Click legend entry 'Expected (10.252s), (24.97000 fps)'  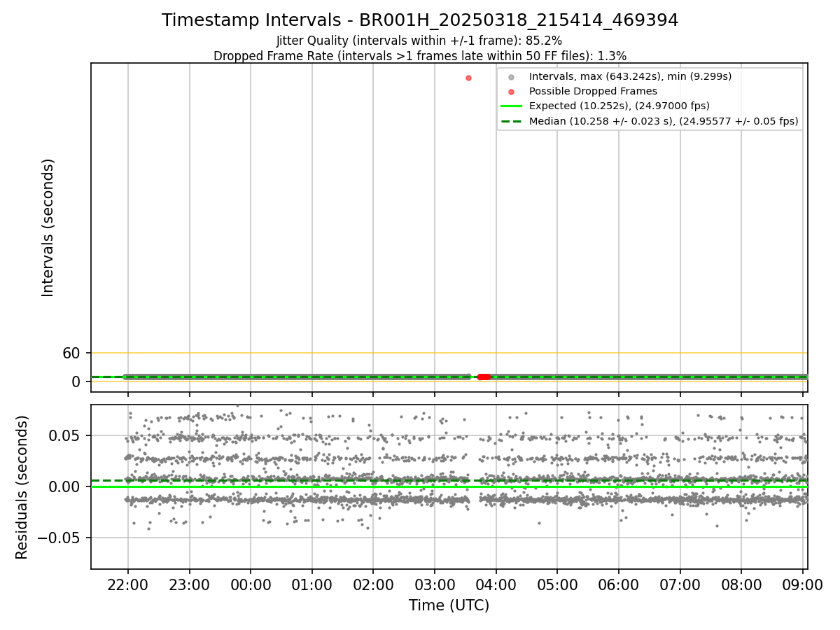(619, 106)
